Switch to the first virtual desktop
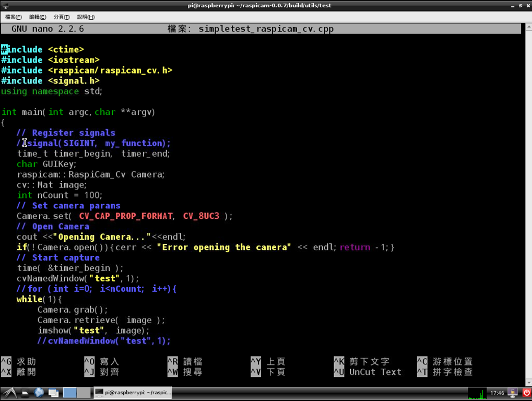This screenshot has height=401, width=532. pos(69,393)
